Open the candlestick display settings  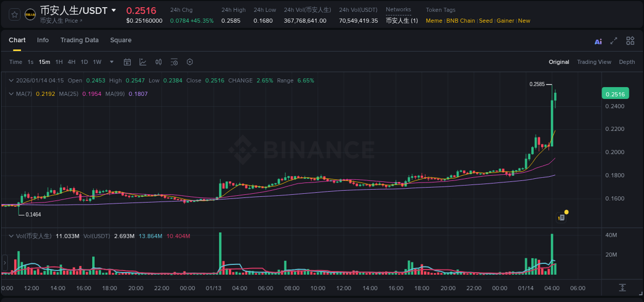coord(158,62)
